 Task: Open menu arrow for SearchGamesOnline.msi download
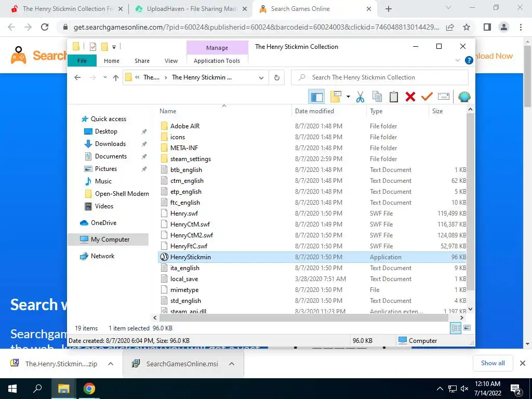point(232,364)
